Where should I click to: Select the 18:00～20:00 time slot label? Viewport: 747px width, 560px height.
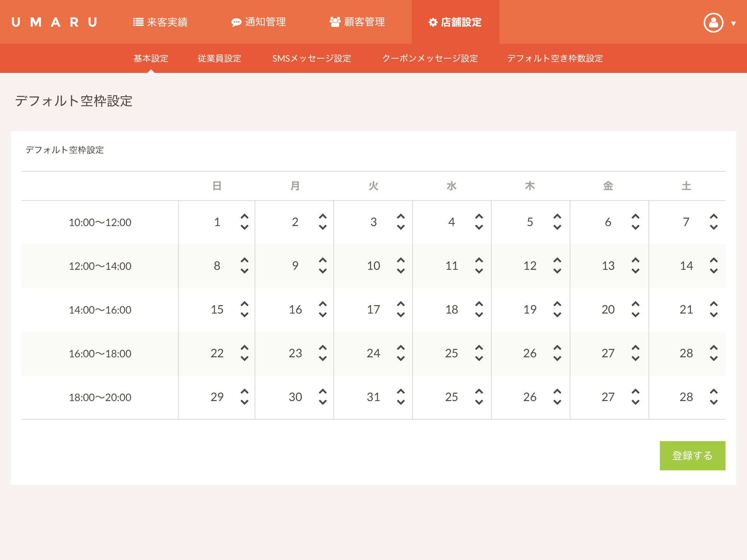point(100,397)
